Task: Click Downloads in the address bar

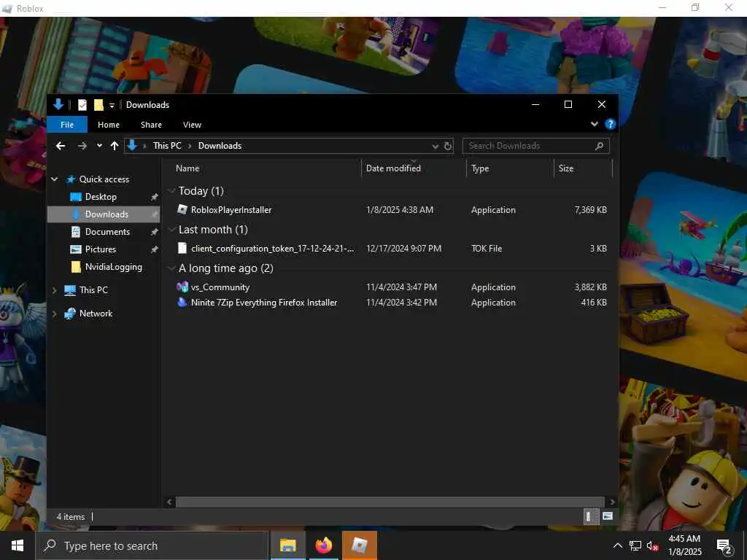Action: (x=220, y=146)
